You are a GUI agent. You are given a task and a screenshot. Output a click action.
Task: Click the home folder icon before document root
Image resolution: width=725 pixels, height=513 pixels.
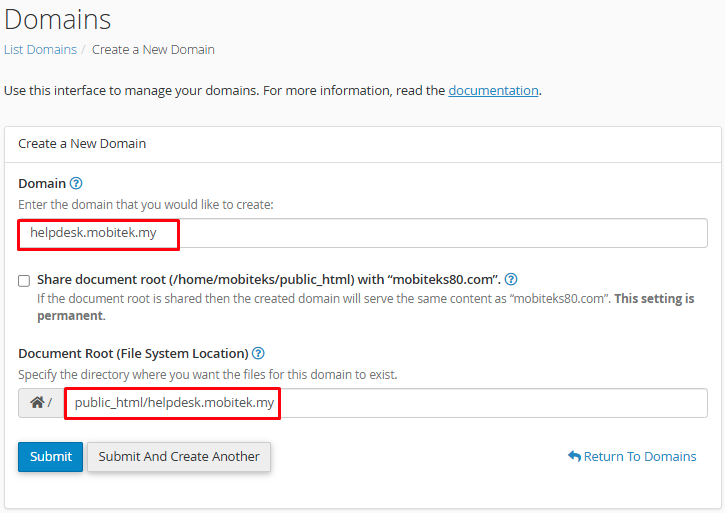(38, 403)
